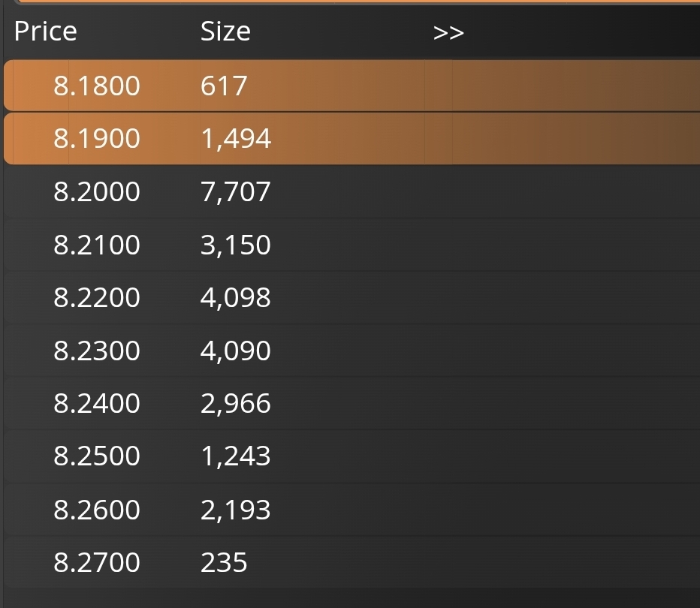Select price 8.2200 in order book
700x608 pixels.
(x=97, y=298)
